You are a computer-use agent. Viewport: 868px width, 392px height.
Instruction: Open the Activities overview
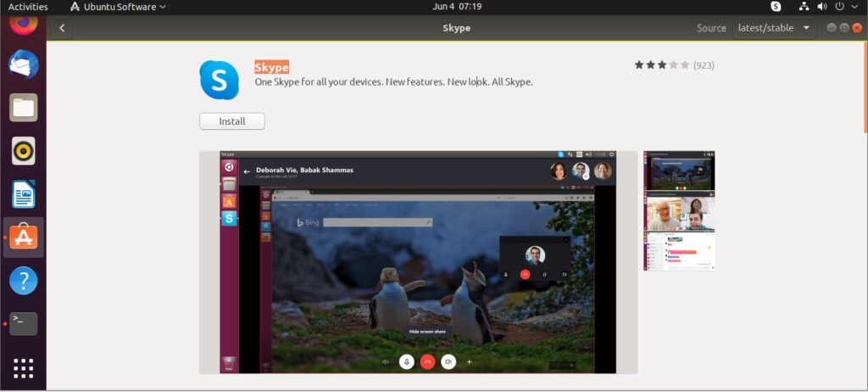click(x=28, y=7)
